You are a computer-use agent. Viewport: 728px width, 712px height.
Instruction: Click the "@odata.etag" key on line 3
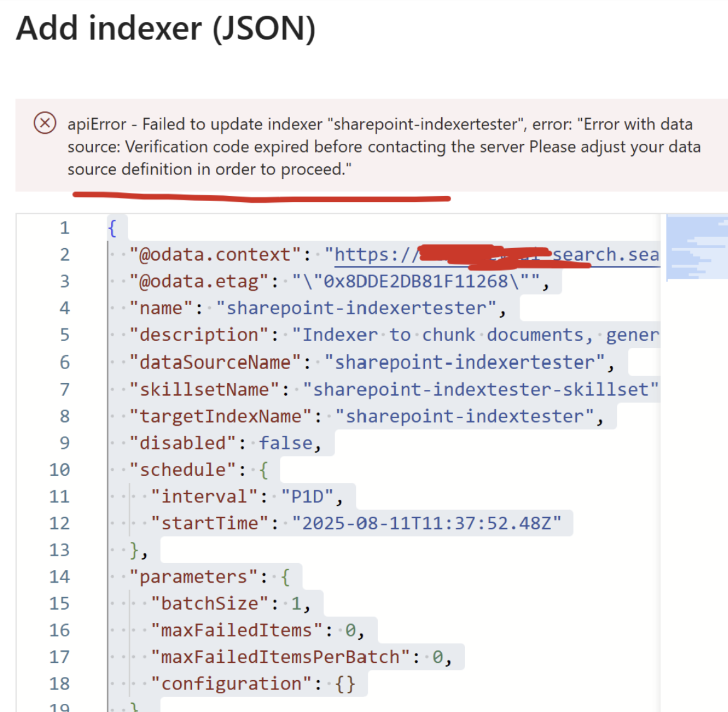199,281
